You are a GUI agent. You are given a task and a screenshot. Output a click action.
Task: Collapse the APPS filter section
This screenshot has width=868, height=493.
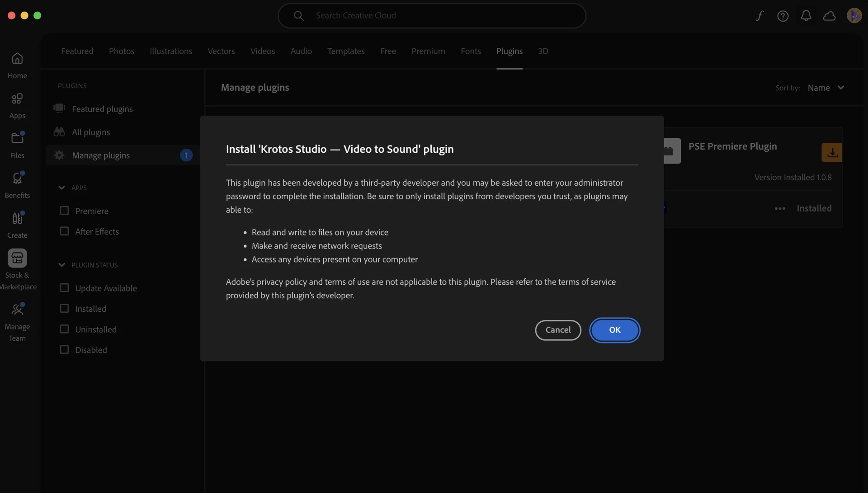[x=61, y=188]
